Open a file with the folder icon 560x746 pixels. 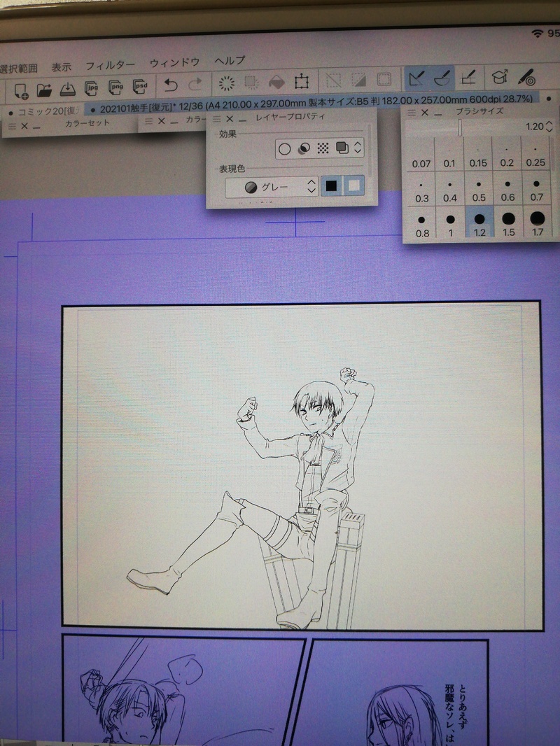(x=44, y=90)
